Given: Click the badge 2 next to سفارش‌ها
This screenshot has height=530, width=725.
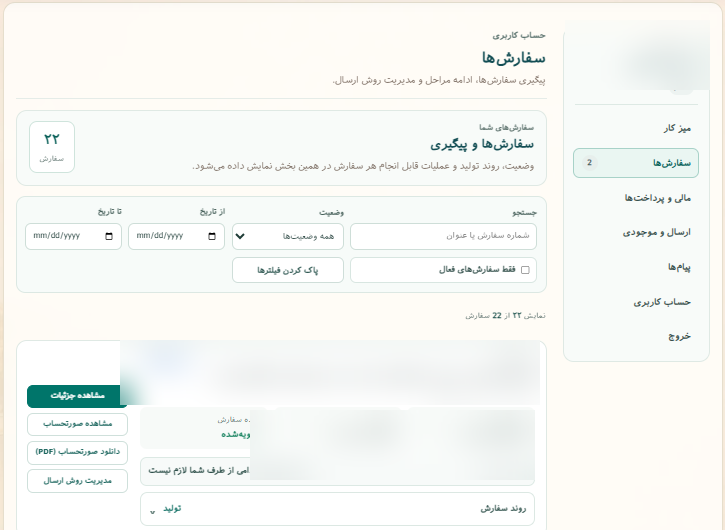Looking at the screenshot, I should (589, 163).
